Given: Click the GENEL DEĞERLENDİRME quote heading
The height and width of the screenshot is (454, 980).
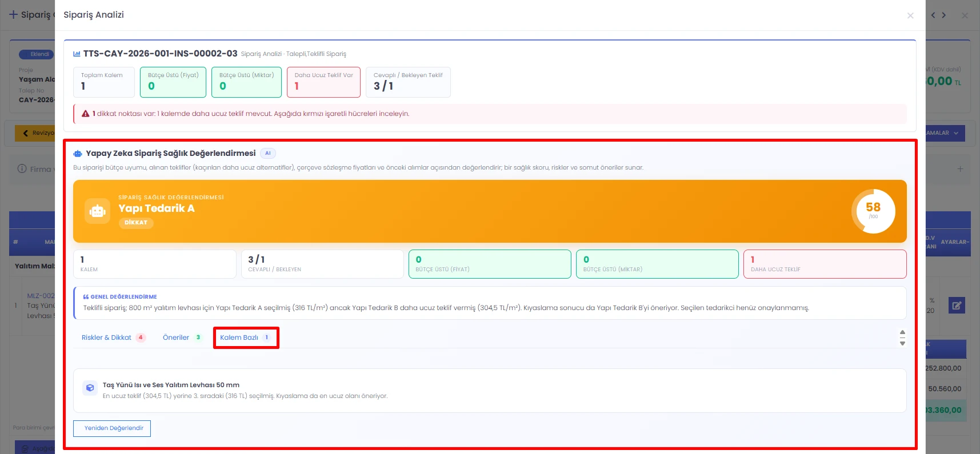Looking at the screenshot, I should pos(120,297).
